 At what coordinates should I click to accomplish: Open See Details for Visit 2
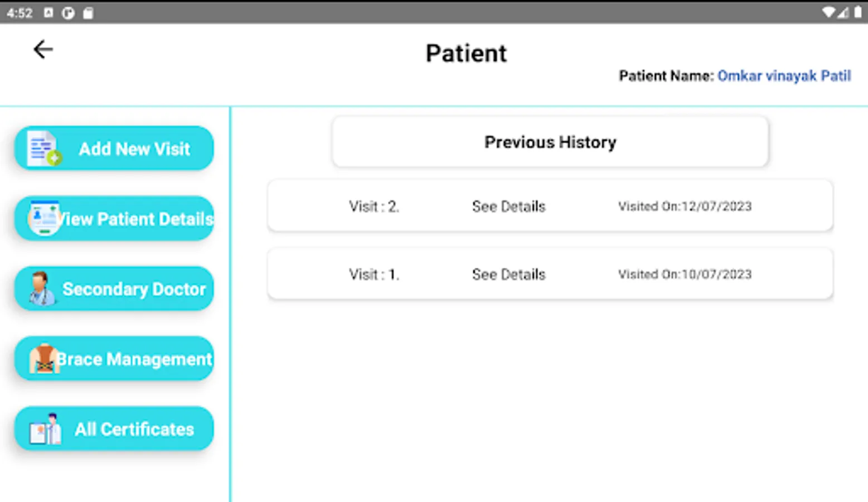(x=508, y=206)
